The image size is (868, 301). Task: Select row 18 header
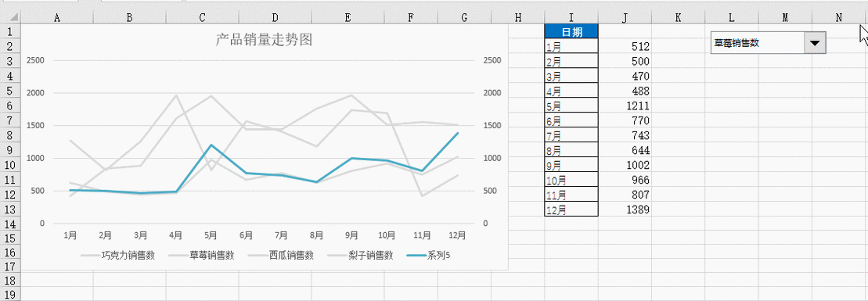click(x=10, y=279)
